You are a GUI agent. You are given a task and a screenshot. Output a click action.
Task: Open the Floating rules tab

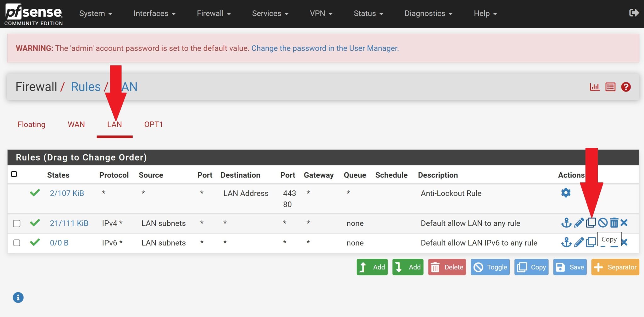[31, 124]
